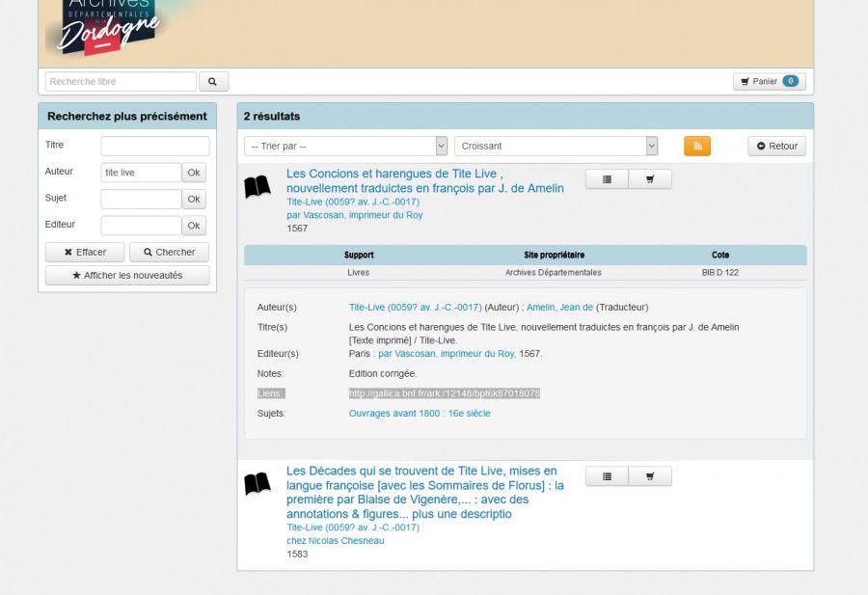Click the orange RSS feed icon
The height and width of the screenshot is (595, 868).
pyautogui.click(x=696, y=146)
